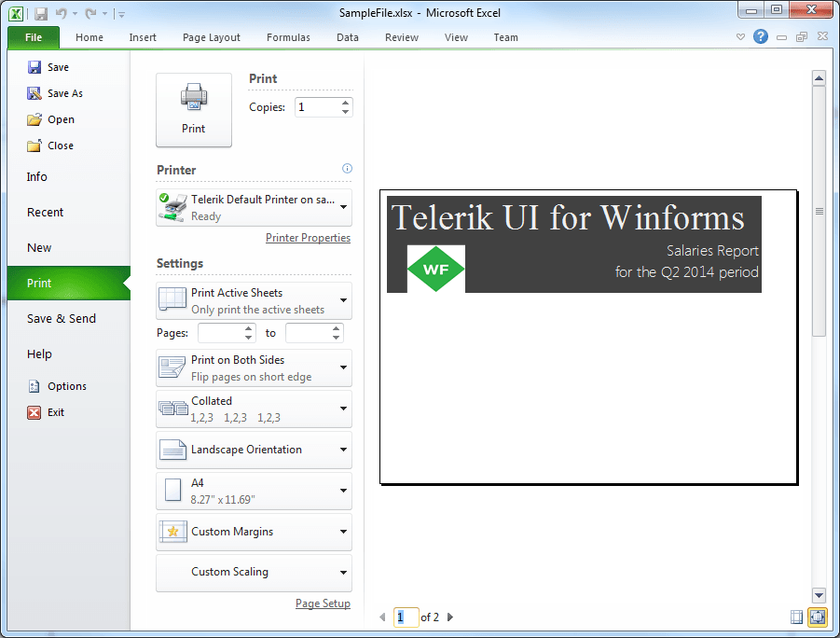The image size is (840, 638).
Task: Expand the A4 paper size dropdown
Action: [x=254, y=492]
